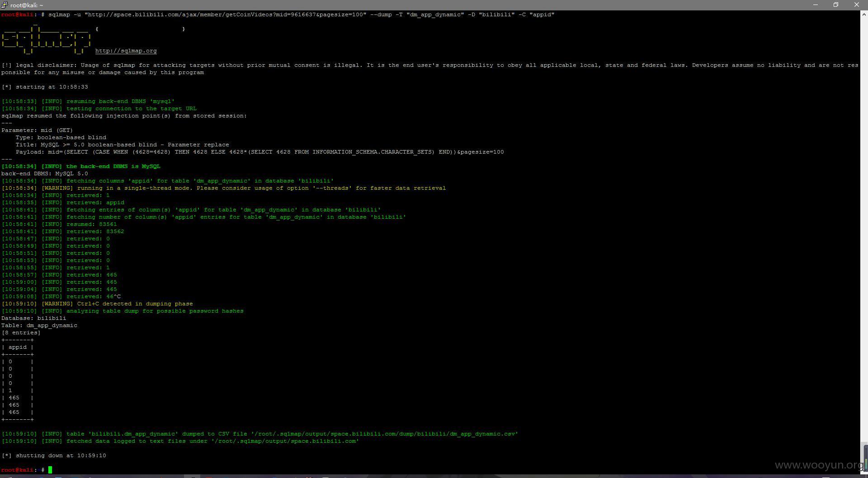Screen dimensions: 868x478
Task: Click 'Ctrl+C detected in dumping phase' warning
Action: tap(135, 304)
